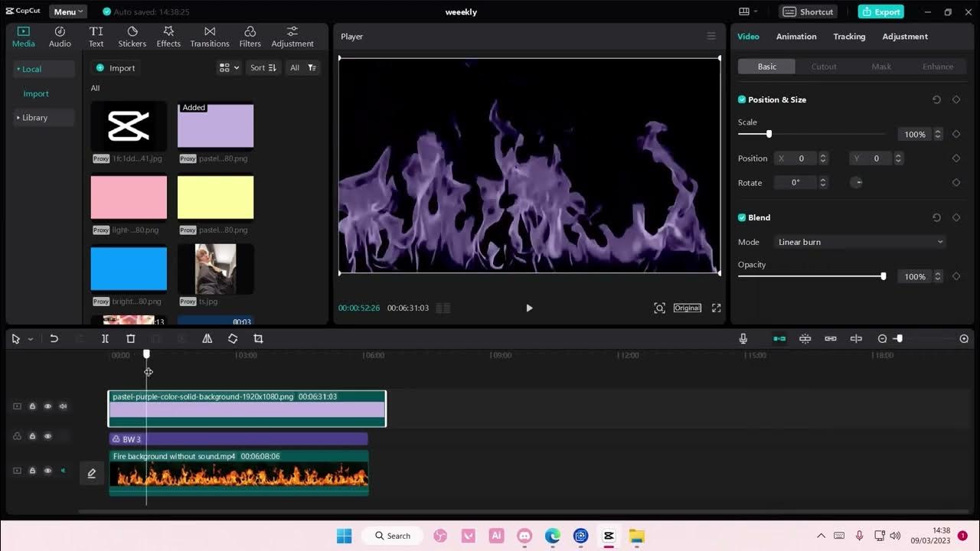This screenshot has height=551, width=980.
Task: Zoom out the timeline
Action: pyautogui.click(x=882, y=338)
